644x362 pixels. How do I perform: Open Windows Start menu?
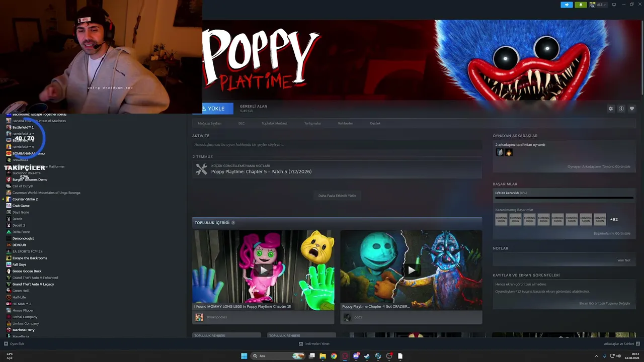(244, 356)
